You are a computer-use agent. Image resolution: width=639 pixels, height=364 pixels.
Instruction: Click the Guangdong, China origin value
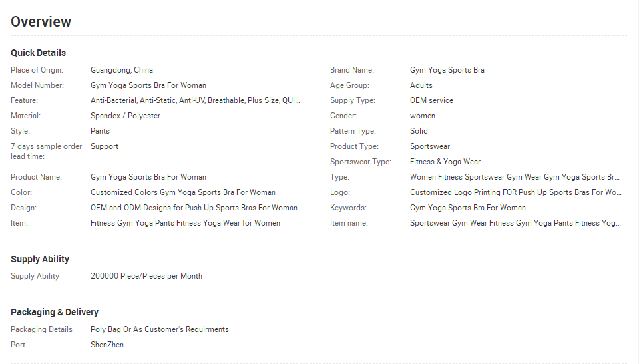tap(122, 70)
